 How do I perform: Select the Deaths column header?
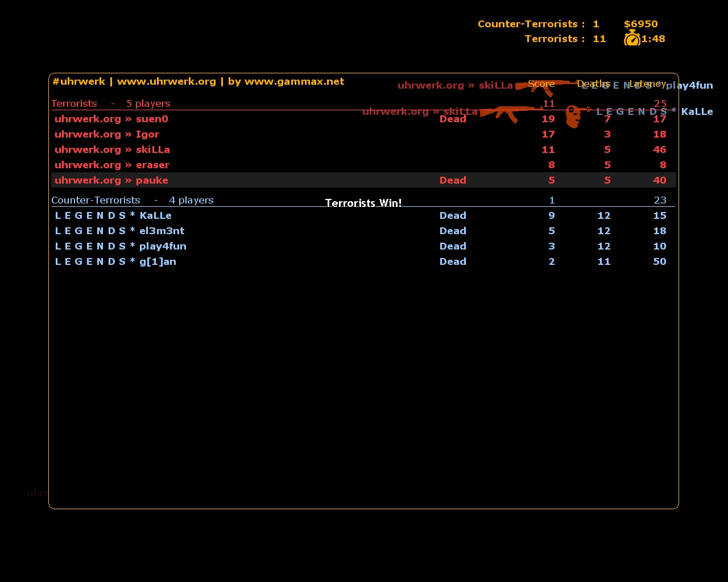[x=593, y=84]
